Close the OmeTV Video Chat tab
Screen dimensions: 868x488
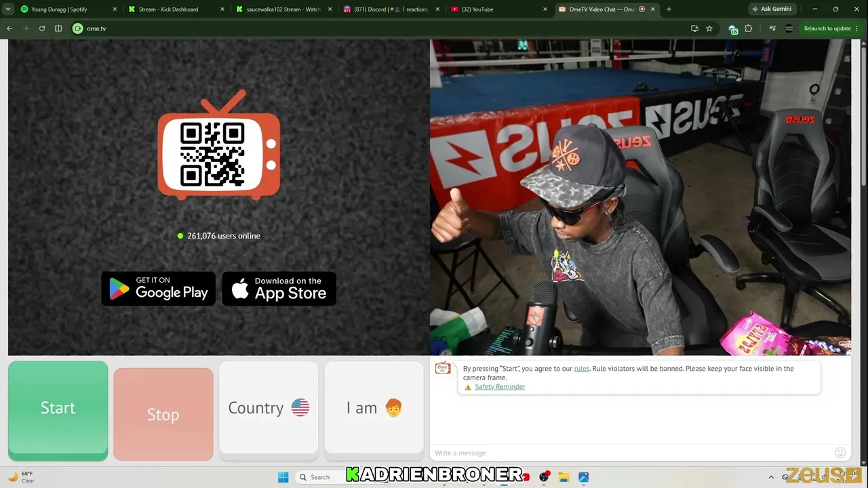[653, 9]
